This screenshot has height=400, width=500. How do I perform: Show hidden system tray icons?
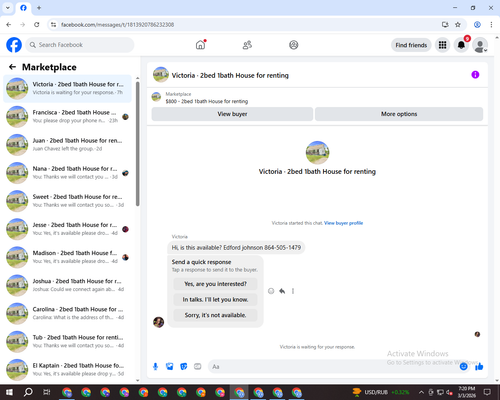(x=421, y=392)
